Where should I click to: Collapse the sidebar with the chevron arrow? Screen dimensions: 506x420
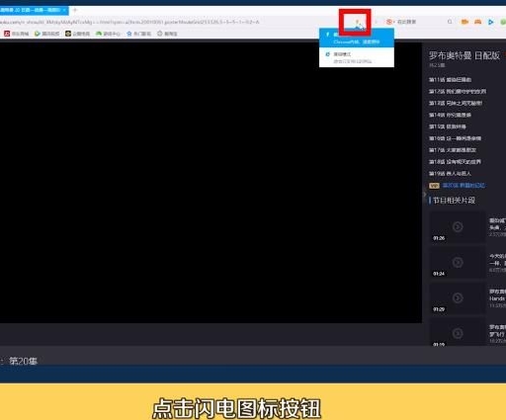point(424,194)
